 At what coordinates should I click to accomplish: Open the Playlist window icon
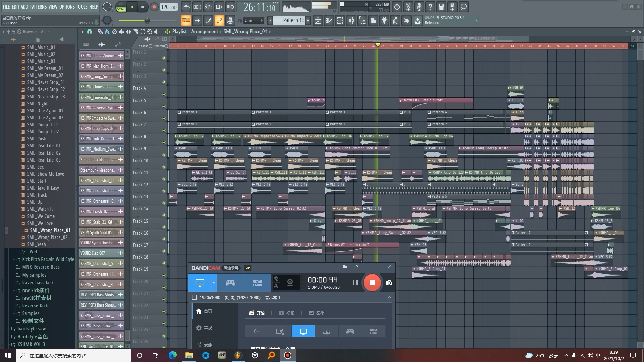pos(318,21)
